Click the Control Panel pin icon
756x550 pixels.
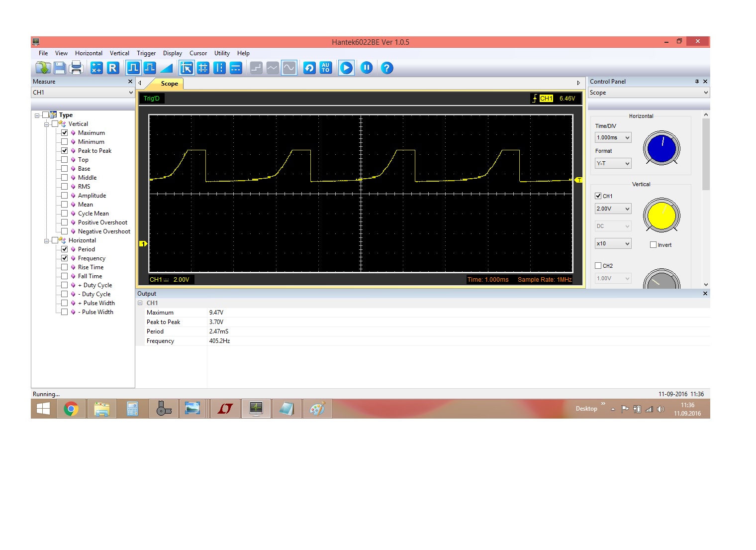(x=697, y=82)
